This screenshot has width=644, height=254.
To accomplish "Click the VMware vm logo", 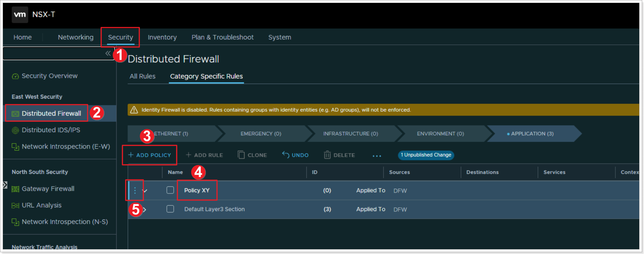I will (x=20, y=15).
